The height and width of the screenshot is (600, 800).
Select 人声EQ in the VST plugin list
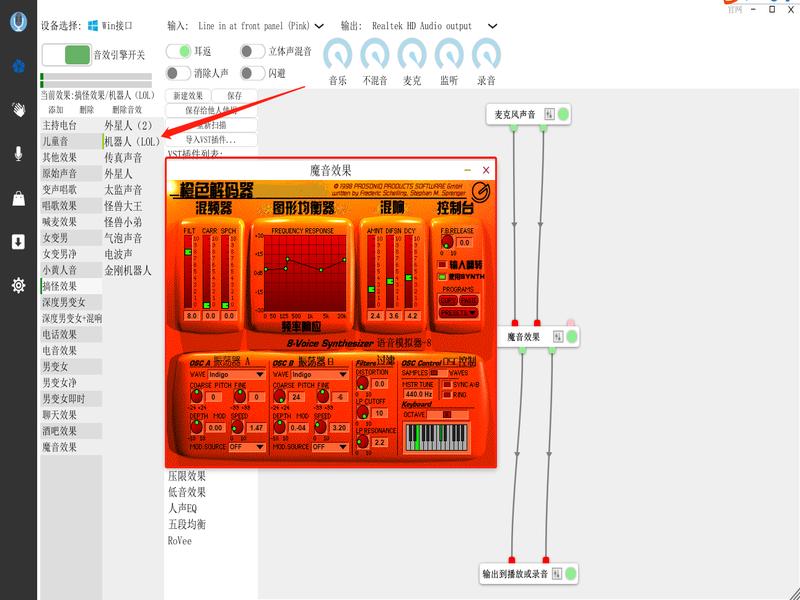coord(182,508)
